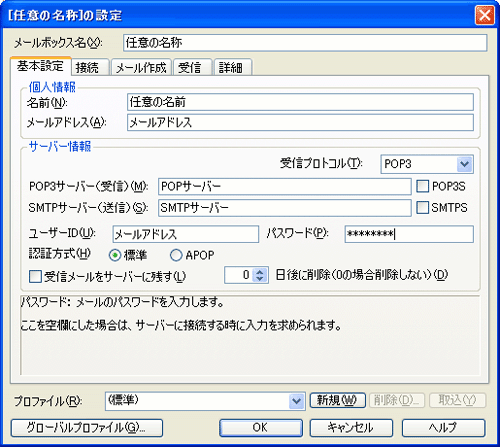Click the キャンセル button
The width and height of the screenshot is (500, 447).
(x=351, y=428)
